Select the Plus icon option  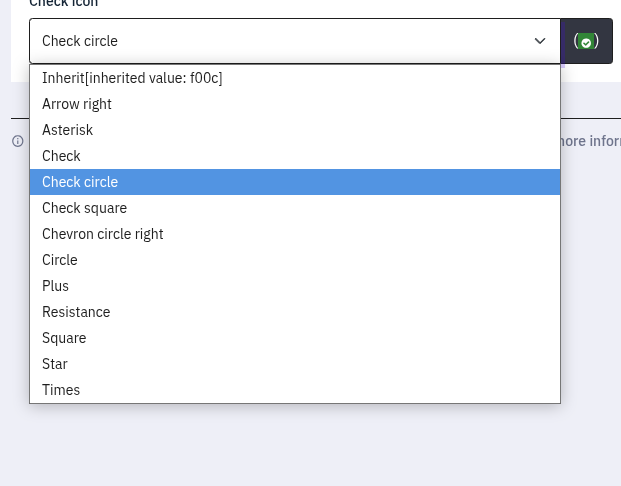55,286
